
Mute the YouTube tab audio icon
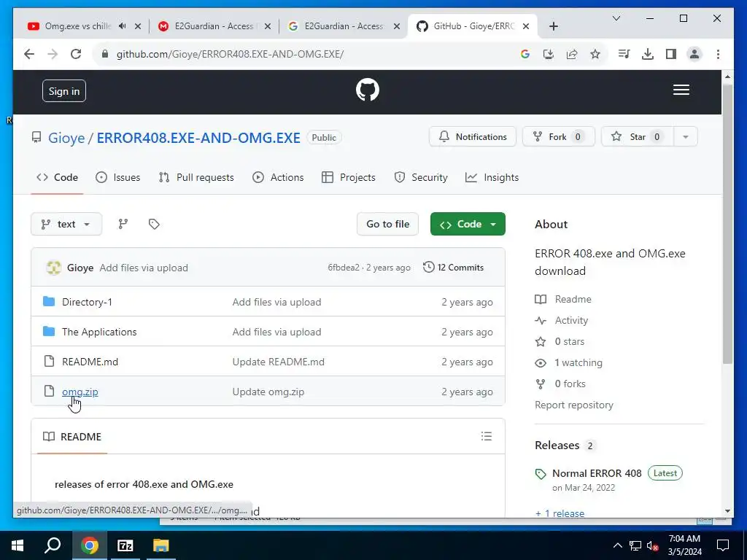[123, 26]
